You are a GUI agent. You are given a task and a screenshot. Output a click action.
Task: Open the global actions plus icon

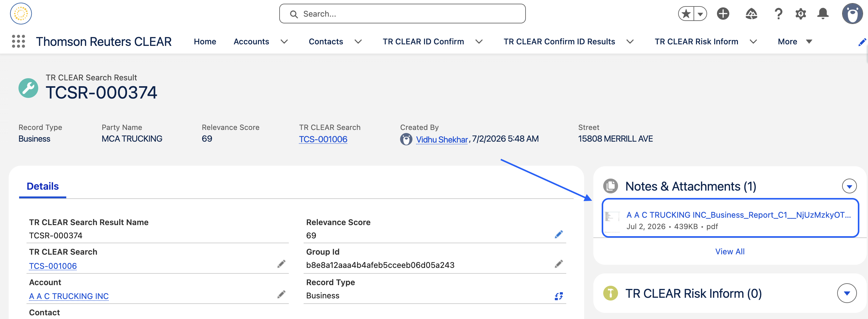coord(723,14)
